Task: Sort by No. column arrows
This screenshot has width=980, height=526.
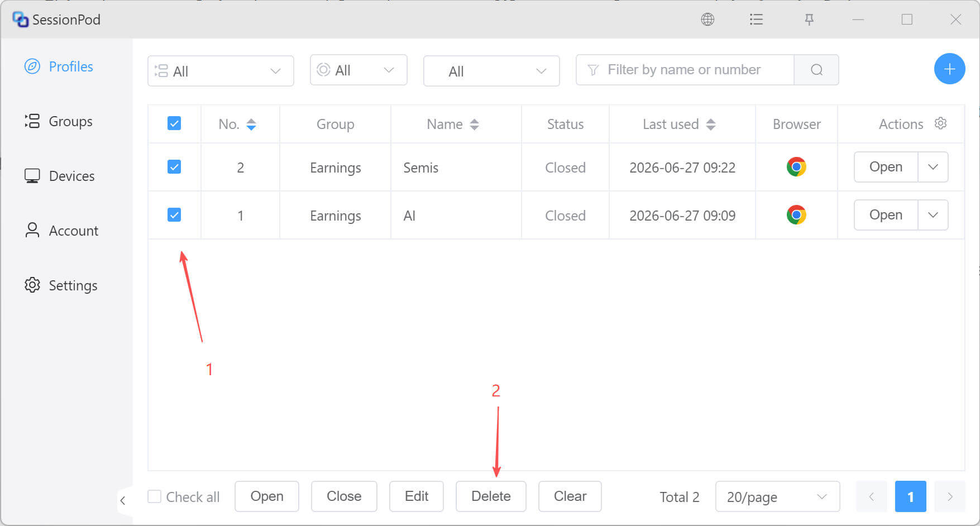Action: (251, 124)
